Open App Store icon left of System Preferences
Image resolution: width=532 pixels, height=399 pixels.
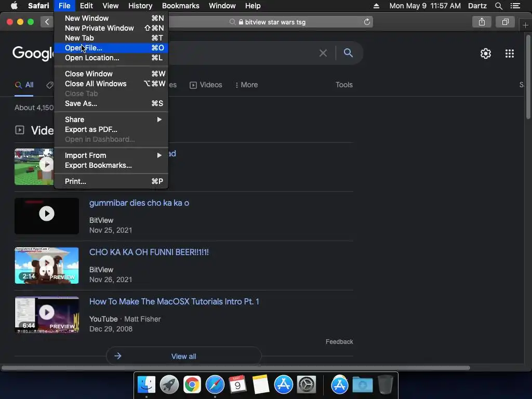[x=283, y=385]
